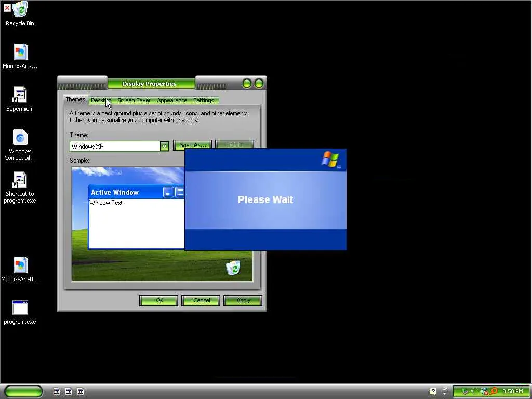Image resolution: width=532 pixels, height=399 pixels.
Task: Launch the Supermium desktop shortcut
Action: pyautogui.click(x=20, y=99)
